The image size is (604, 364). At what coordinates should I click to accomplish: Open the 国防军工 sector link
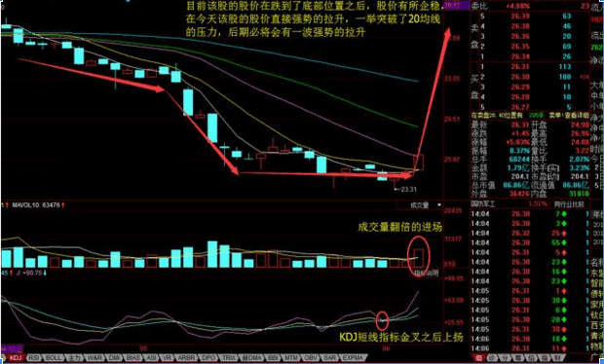[x=484, y=204]
